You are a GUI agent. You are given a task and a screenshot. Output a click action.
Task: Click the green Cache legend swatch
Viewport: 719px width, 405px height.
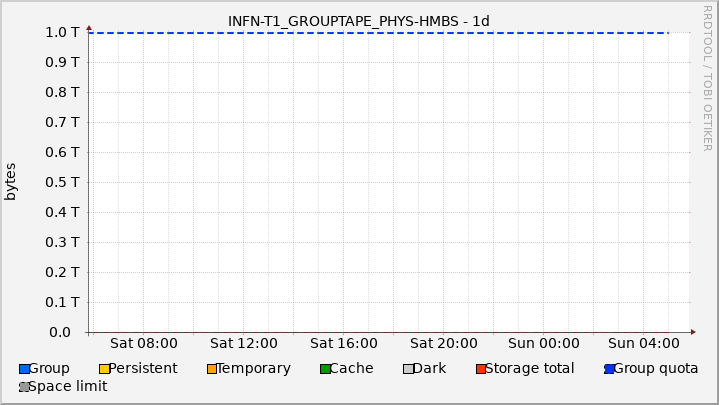[325, 369]
